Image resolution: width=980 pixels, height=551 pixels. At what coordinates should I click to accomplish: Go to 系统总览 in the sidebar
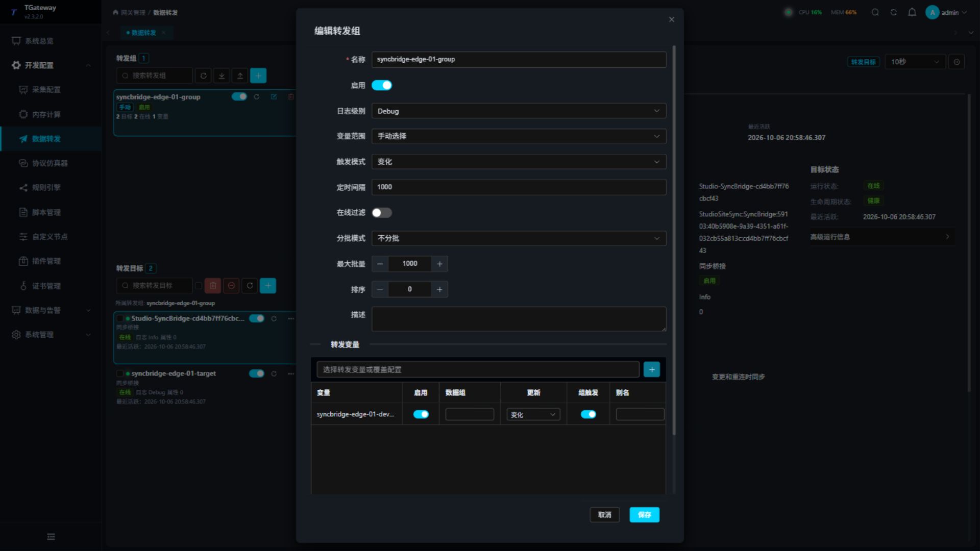point(39,41)
